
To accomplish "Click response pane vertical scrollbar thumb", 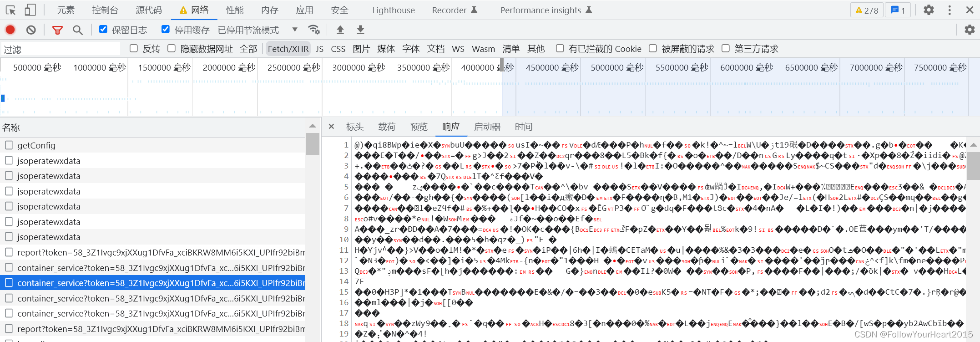I will click(x=973, y=166).
